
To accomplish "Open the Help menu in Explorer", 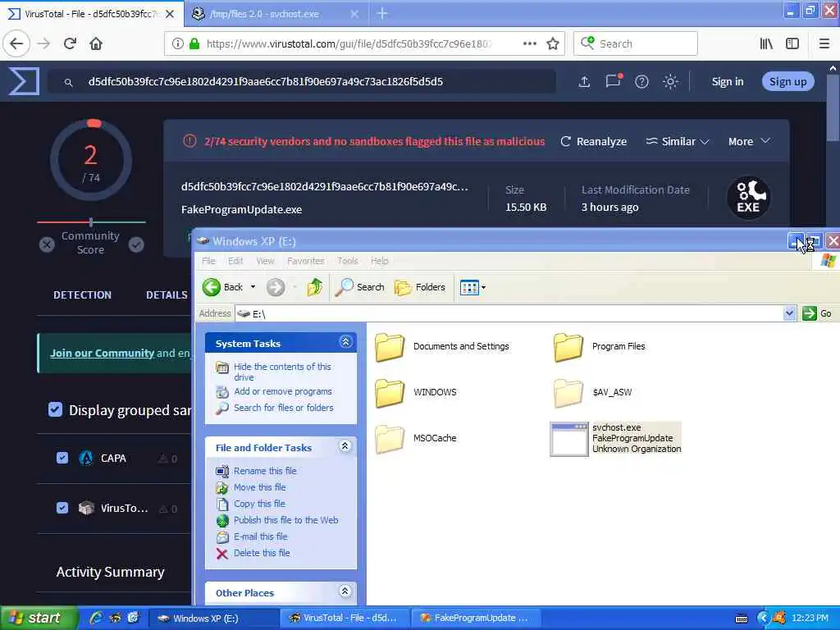I will 379,261.
